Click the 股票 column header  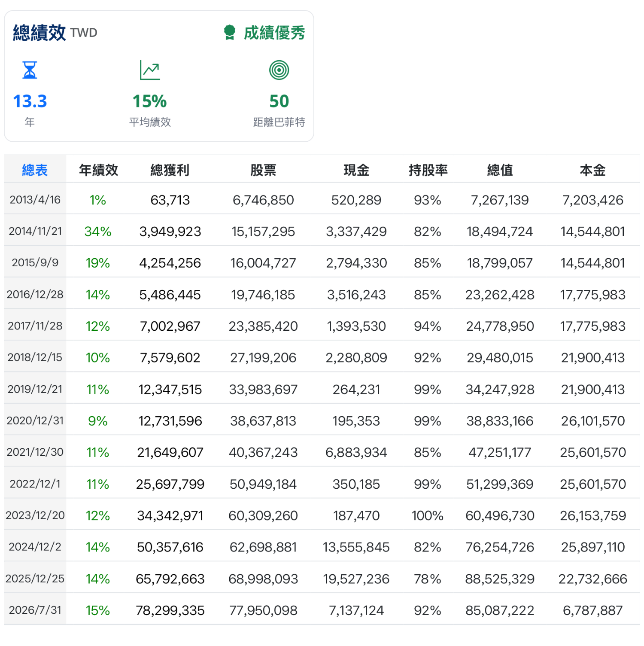(x=263, y=170)
